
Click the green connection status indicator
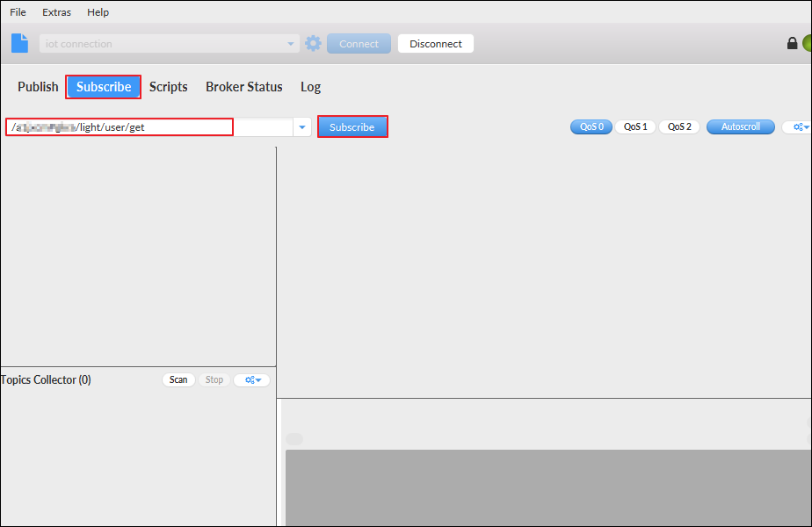coord(807,42)
